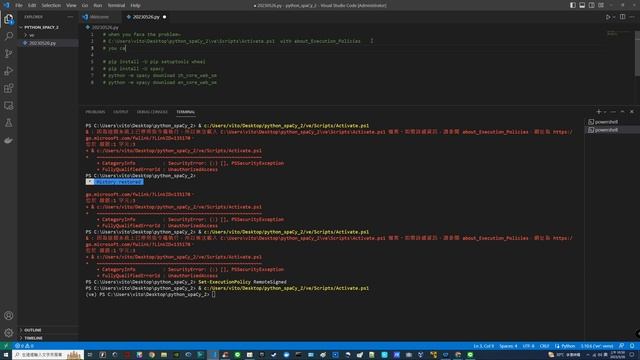Viewport: 640px width, 360px height.
Task: Open the Run menu
Action: tap(98, 5)
